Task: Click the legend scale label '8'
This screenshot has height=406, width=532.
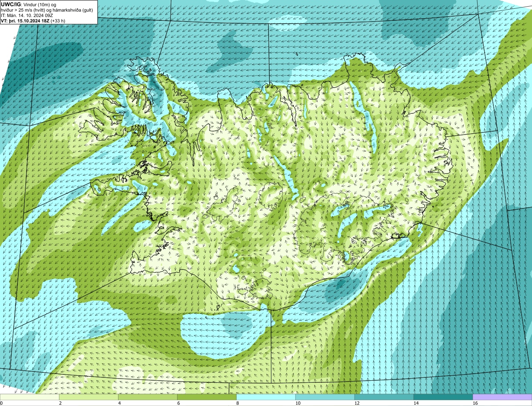Action: click(237, 403)
